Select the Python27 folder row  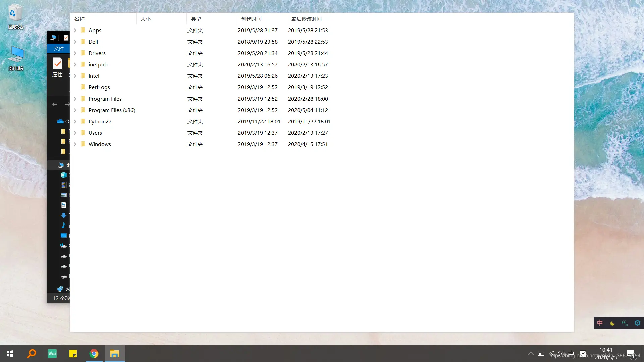pyautogui.click(x=100, y=121)
